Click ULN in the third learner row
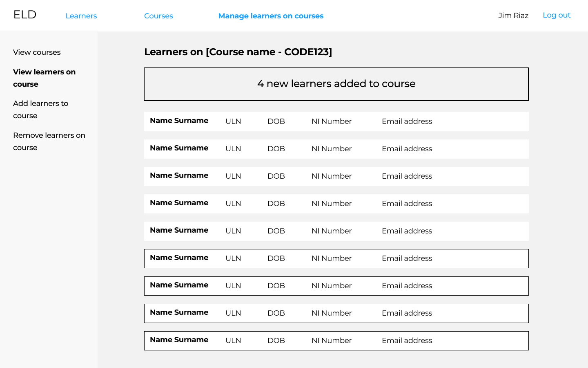588x368 pixels. coord(233,176)
